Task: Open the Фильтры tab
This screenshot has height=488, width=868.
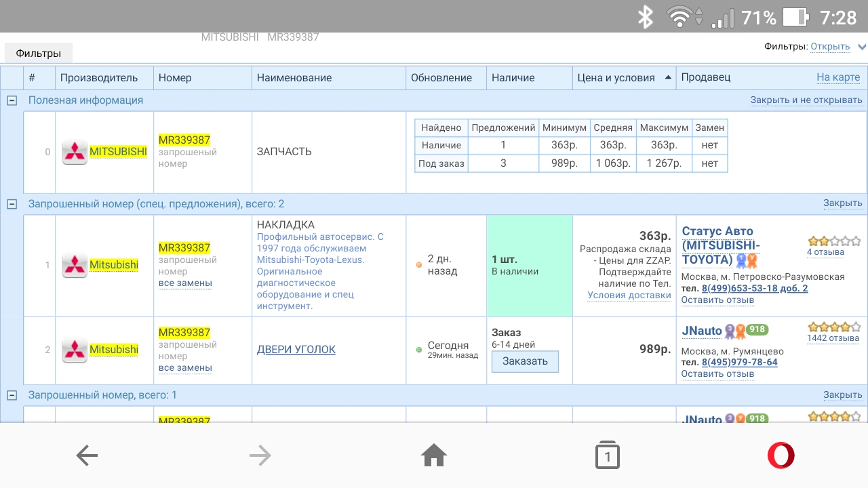Action: pos(39,53)
